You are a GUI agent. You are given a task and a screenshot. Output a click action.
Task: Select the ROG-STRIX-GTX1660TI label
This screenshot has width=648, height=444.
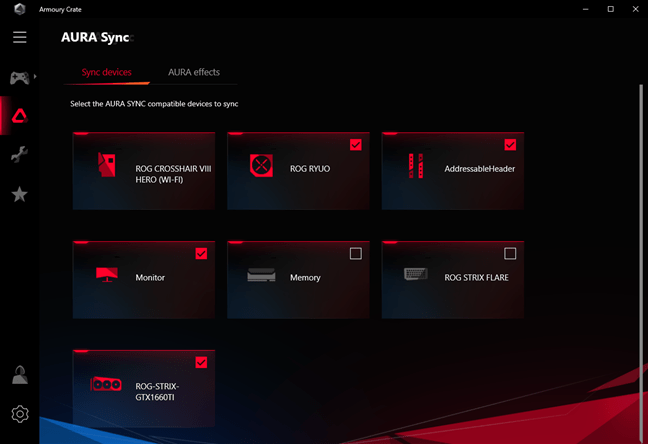157,392
